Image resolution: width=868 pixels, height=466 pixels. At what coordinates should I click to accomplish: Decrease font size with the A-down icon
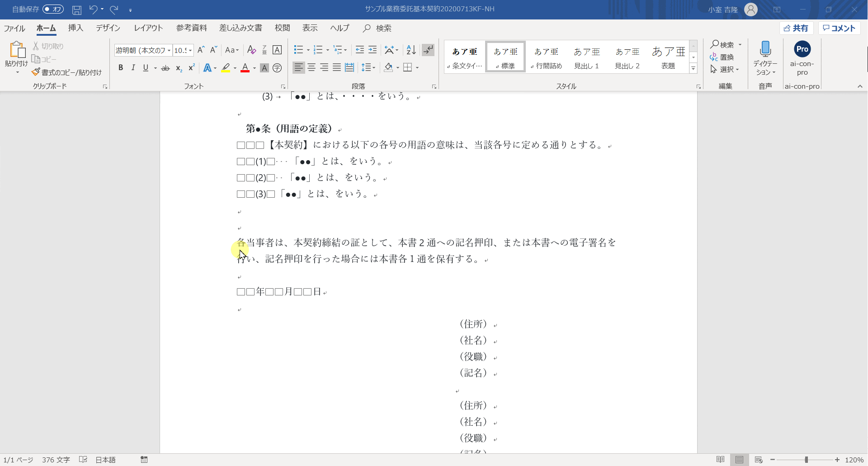(x=214, y=50)
